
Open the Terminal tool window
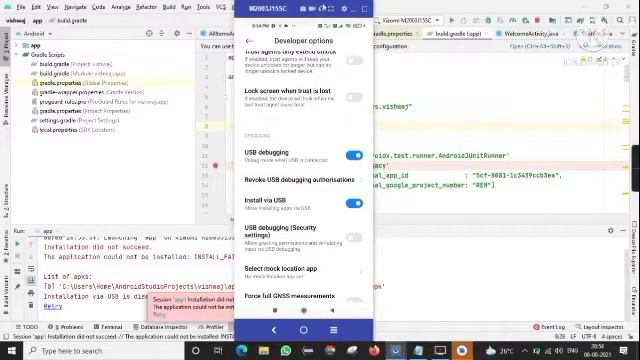point(108,327)
